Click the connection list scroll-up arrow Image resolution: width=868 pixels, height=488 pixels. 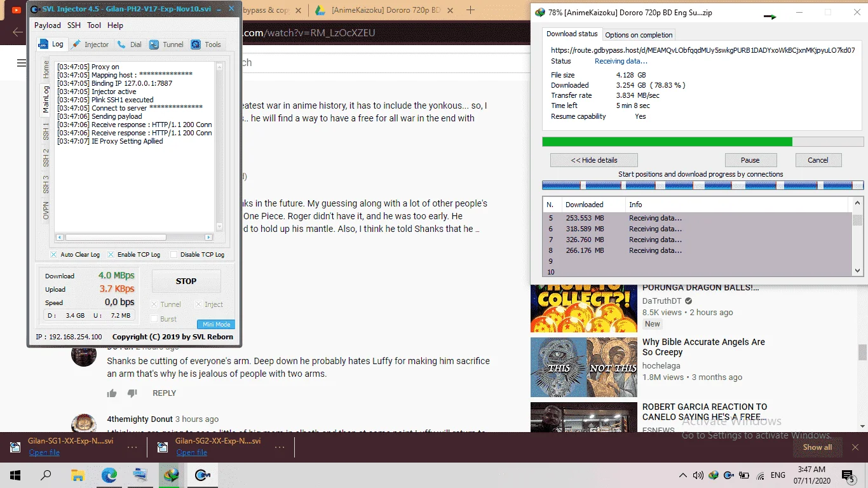(857, 203)
